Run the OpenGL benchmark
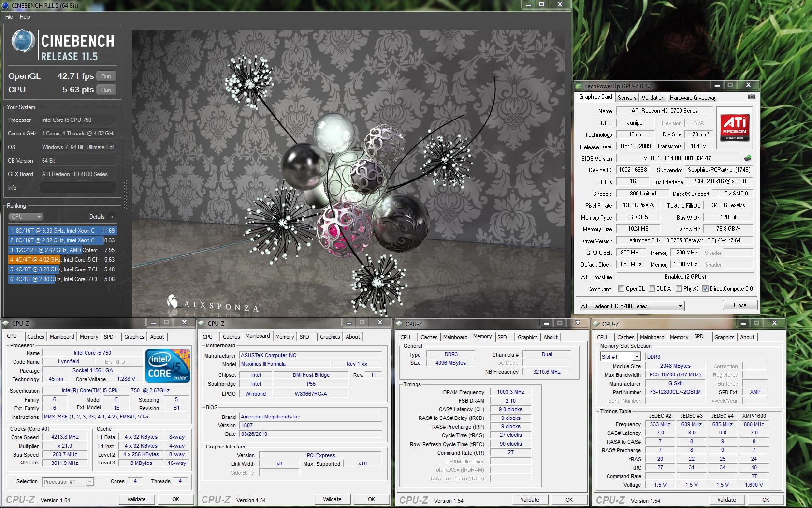Viewport: 812px width, 508px height. [106, 76]
